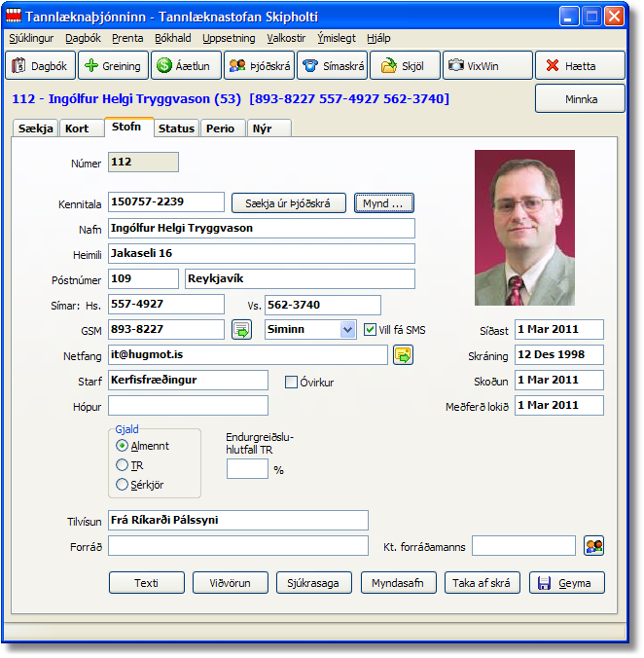Launch VixWin camera imaging tool
The height and width of the screenshot is (658, 644).
486,66
